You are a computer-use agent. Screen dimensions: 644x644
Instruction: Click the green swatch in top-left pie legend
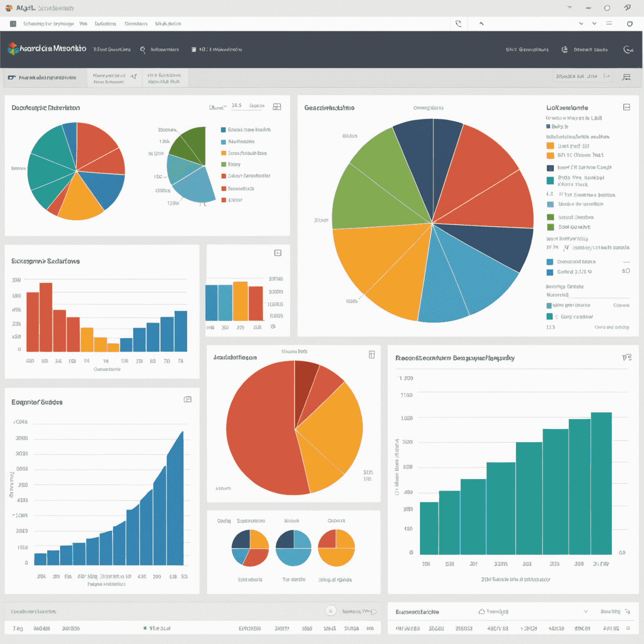coord(223,164)
